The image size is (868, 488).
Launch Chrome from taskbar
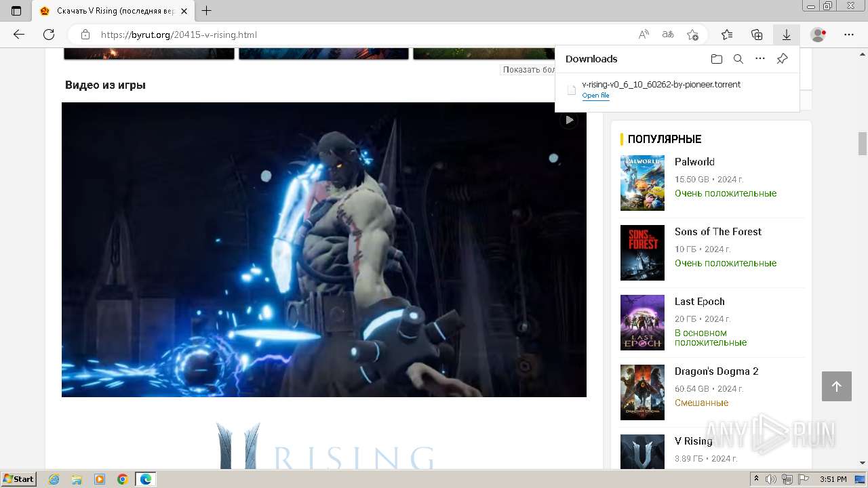(123, 479)
